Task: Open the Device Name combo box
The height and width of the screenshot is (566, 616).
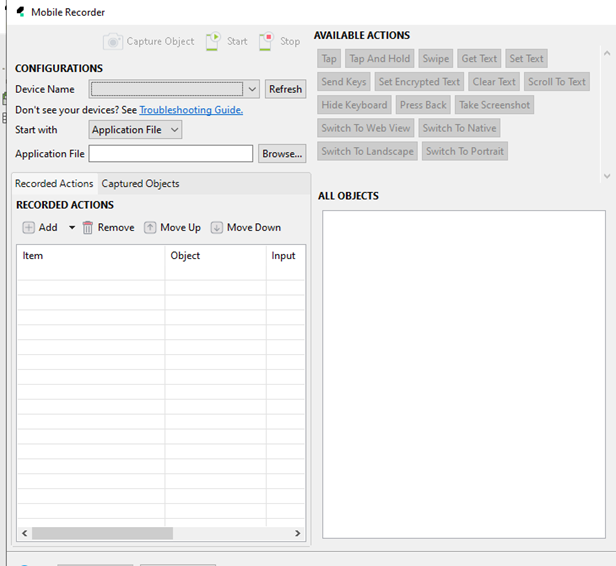Action: click(x=174, y=89)
